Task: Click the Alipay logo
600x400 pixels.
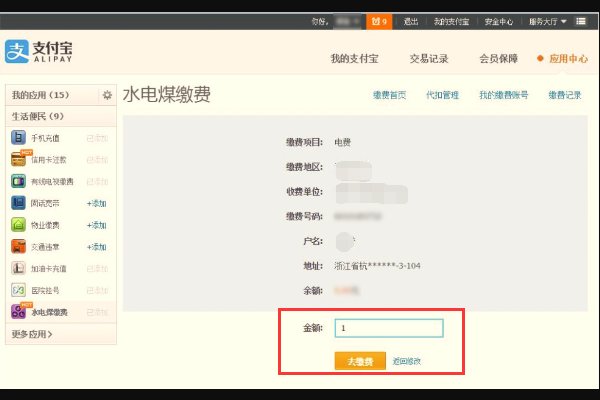Action: coord(38,51)
